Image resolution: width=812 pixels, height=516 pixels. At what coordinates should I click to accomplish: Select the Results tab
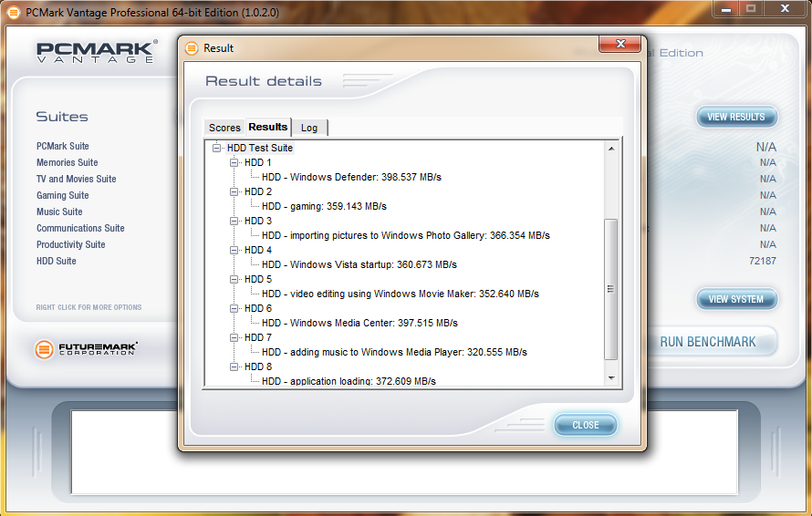point(267,127)
